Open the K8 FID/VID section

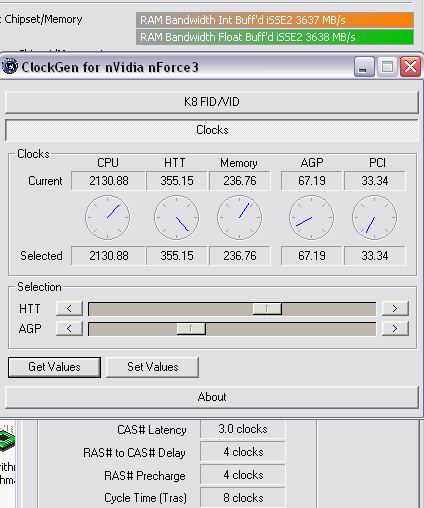(212, 102)
